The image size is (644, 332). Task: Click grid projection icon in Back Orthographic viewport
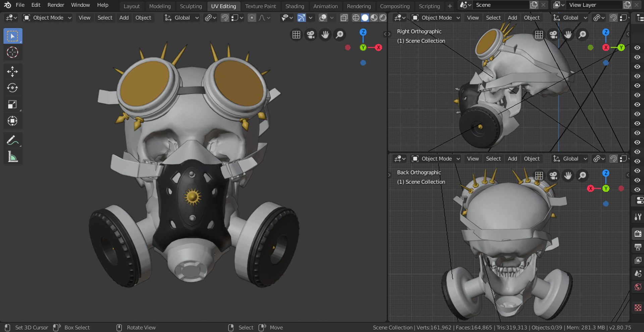tap(539, 175)
